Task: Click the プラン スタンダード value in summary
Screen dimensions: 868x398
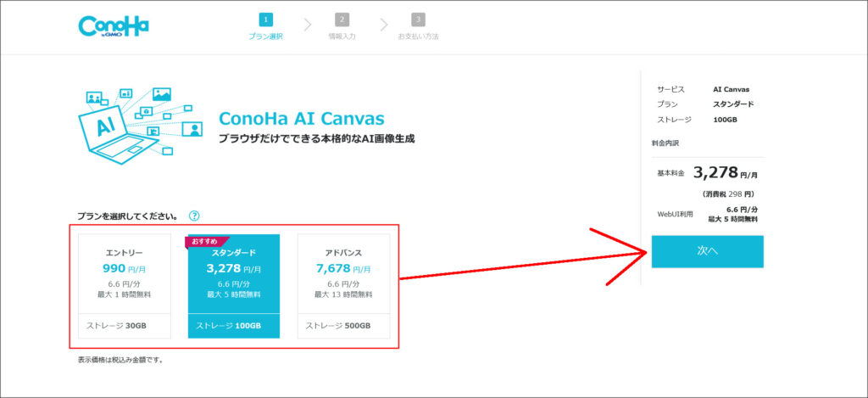Action: 733,104
